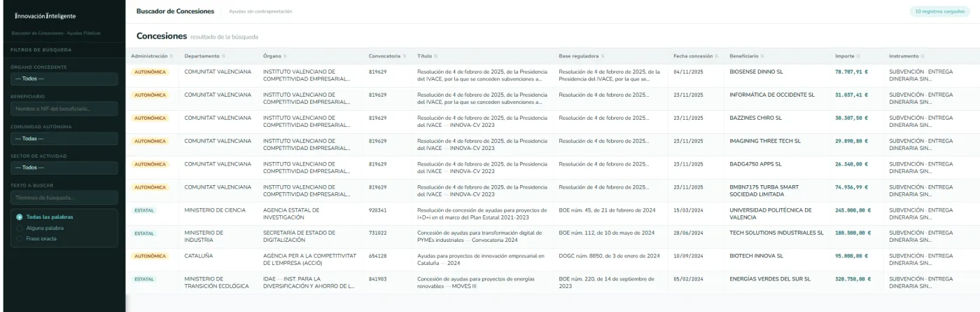
Task: Click the amount '245.000,00 €'
Action: pyautogui.click(x=853, y=210)
